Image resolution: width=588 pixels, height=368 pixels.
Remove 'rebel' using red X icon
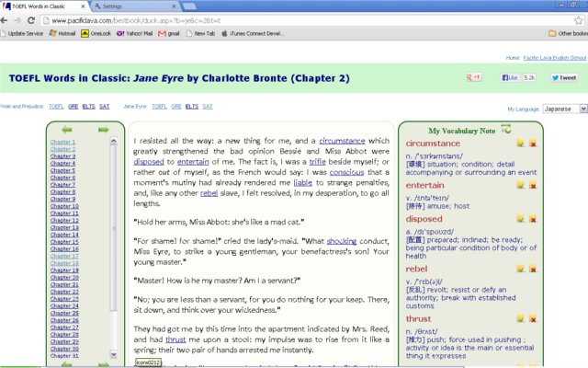point(533,269)
